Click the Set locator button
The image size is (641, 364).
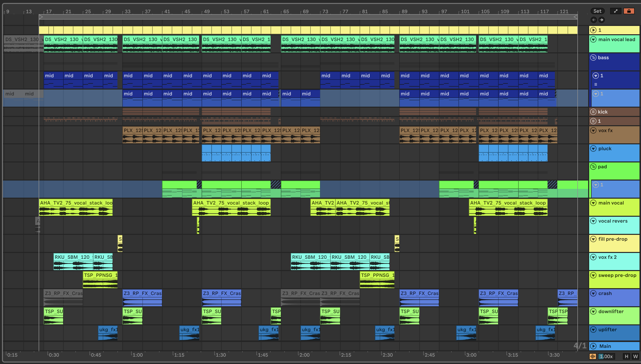597,11
